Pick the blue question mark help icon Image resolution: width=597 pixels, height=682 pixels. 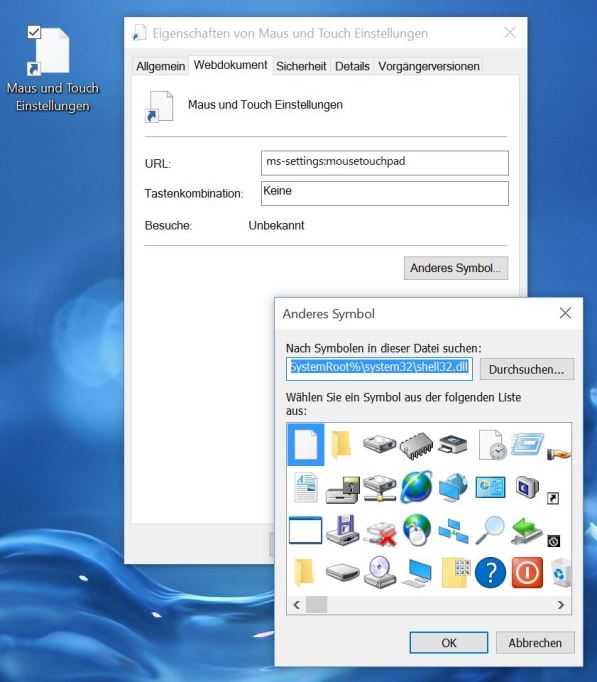490,573
